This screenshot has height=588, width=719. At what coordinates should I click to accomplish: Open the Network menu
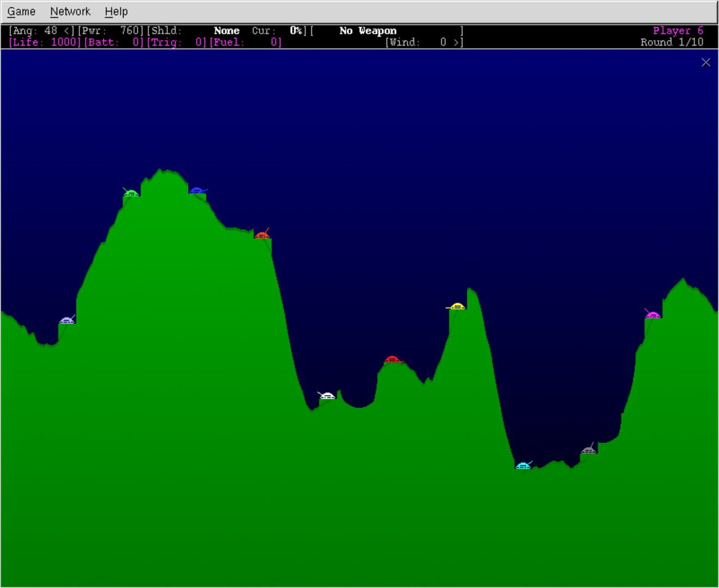tap(70, 11)
